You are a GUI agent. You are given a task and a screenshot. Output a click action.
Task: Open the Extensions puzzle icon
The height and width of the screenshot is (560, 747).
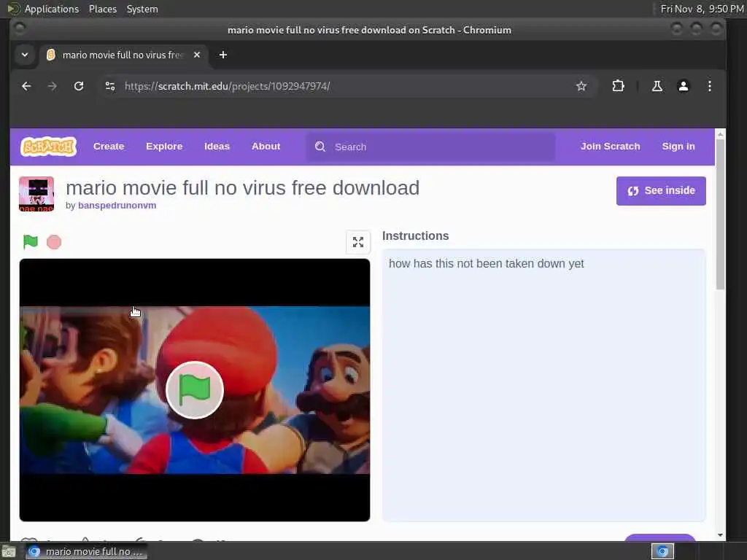click(x=618, y=86)
